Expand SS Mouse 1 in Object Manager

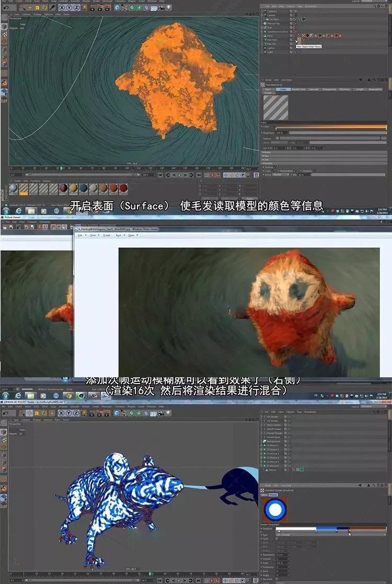click(261, 445)
